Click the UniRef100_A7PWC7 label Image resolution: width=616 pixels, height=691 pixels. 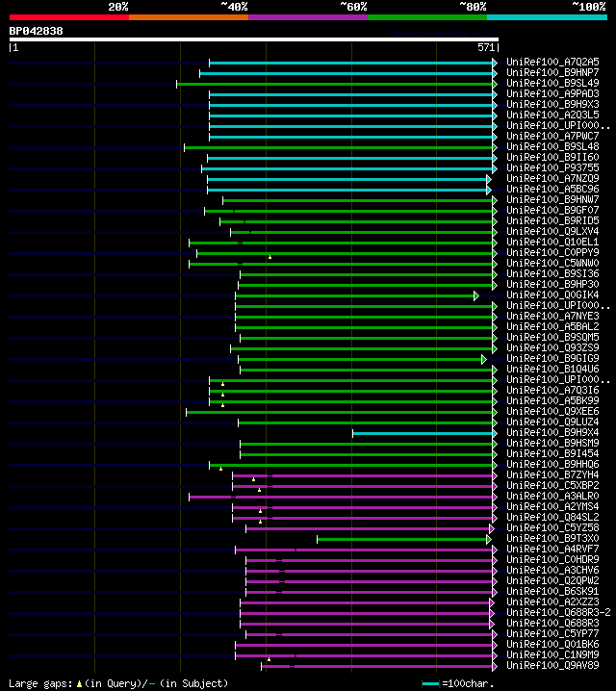(x=552, y=136)
